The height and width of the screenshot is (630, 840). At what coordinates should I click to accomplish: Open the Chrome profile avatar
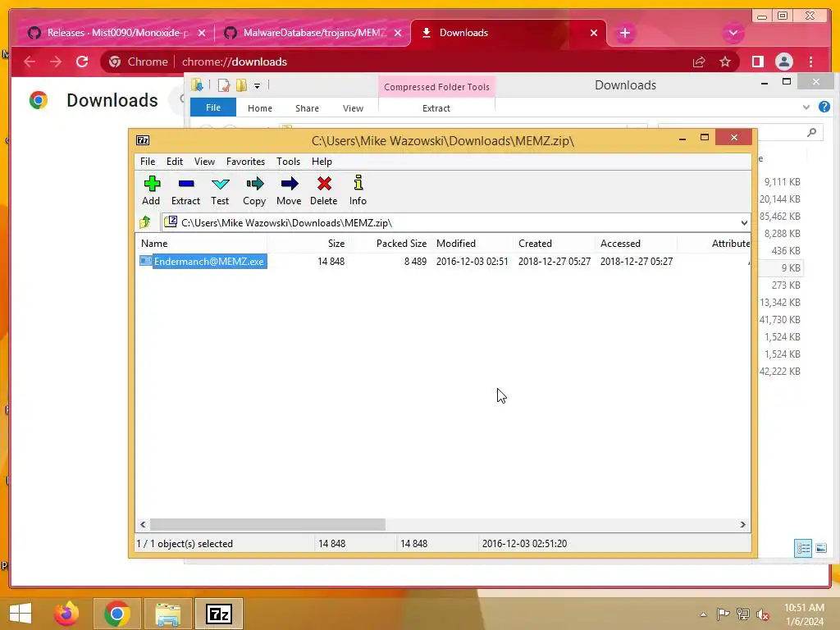783,62
